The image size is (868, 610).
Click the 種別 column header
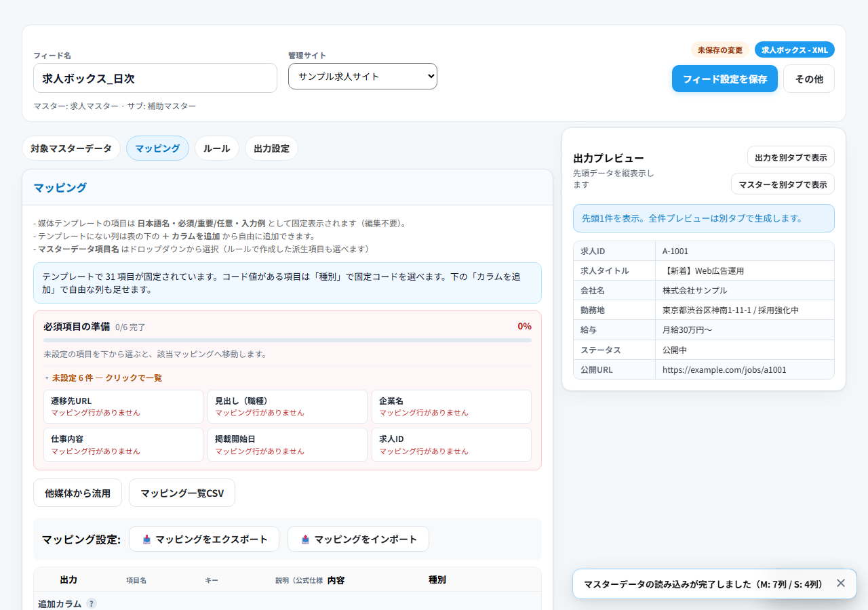click(437, 579)
